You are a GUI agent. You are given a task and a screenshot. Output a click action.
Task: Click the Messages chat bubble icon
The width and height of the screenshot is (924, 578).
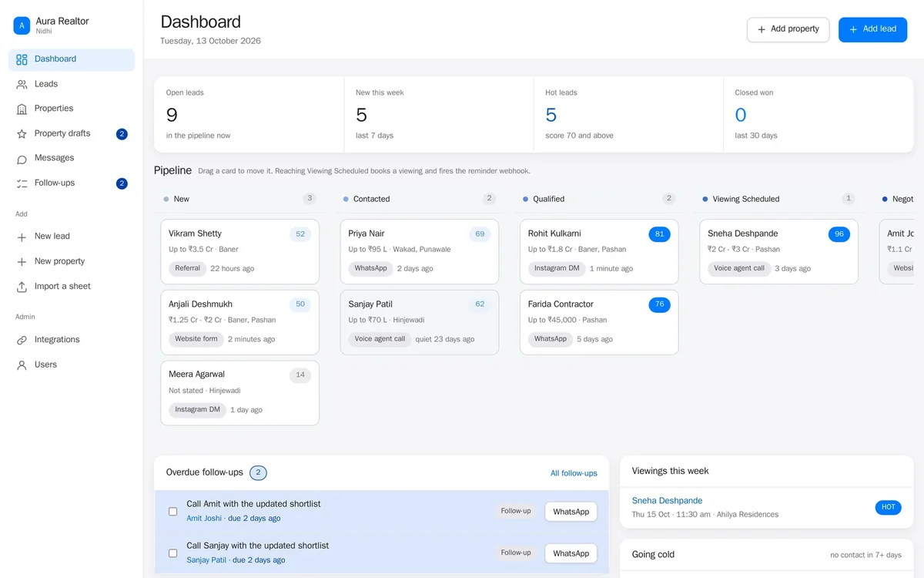pyautogui.click(x=22, y=159)
